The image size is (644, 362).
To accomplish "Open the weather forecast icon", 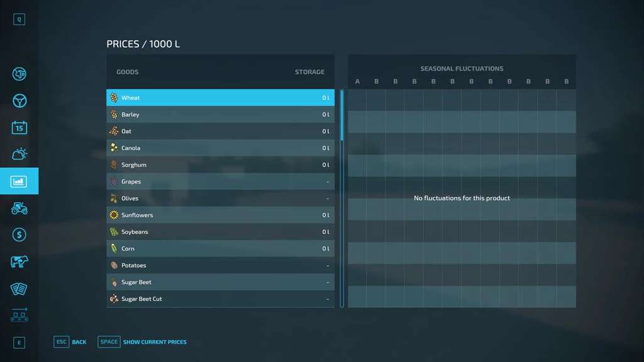I will (19, 154).
